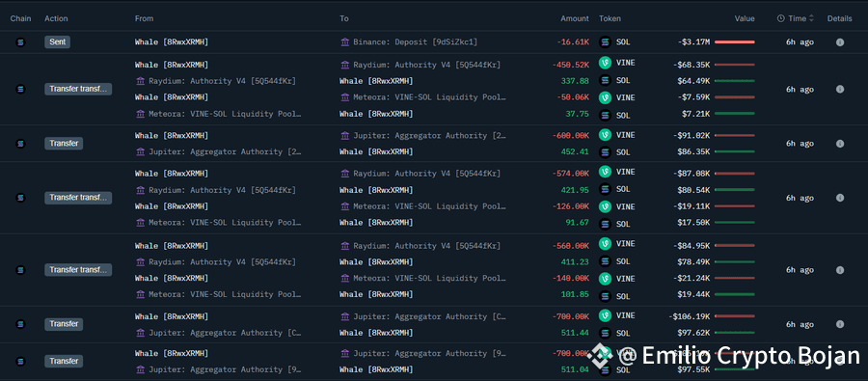Image resolution: width=868 pixels, height=381 pixels.
Task: Click the first Transfer transf... action badge
Action: 78,89
